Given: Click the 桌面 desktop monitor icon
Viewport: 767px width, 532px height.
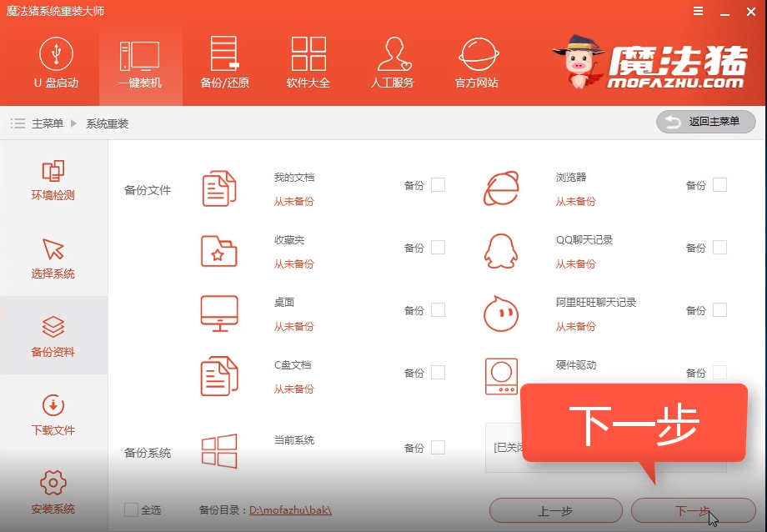Looking at the screenshot, I should 219,312.
